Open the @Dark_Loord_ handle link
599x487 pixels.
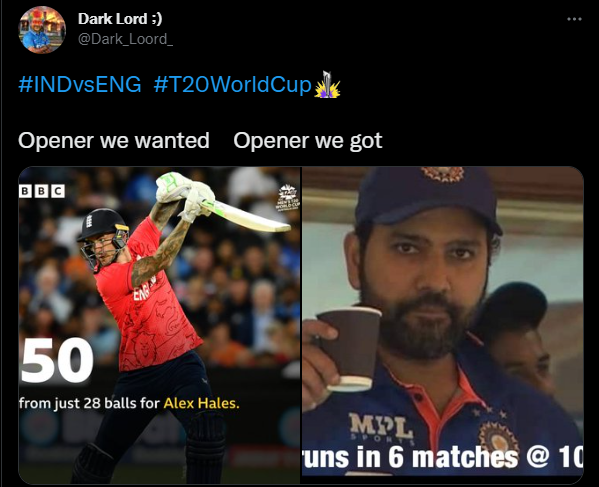(x=125, y=39)
